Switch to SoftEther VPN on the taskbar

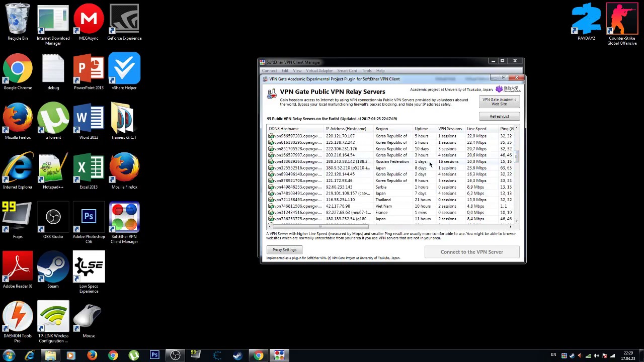(279, 355)
